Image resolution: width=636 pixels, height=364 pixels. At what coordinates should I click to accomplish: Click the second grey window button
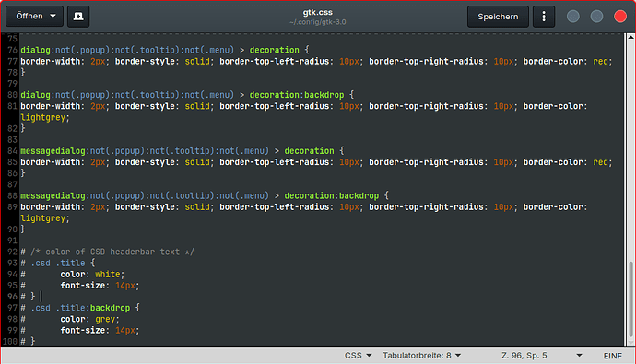pos(596,17)
